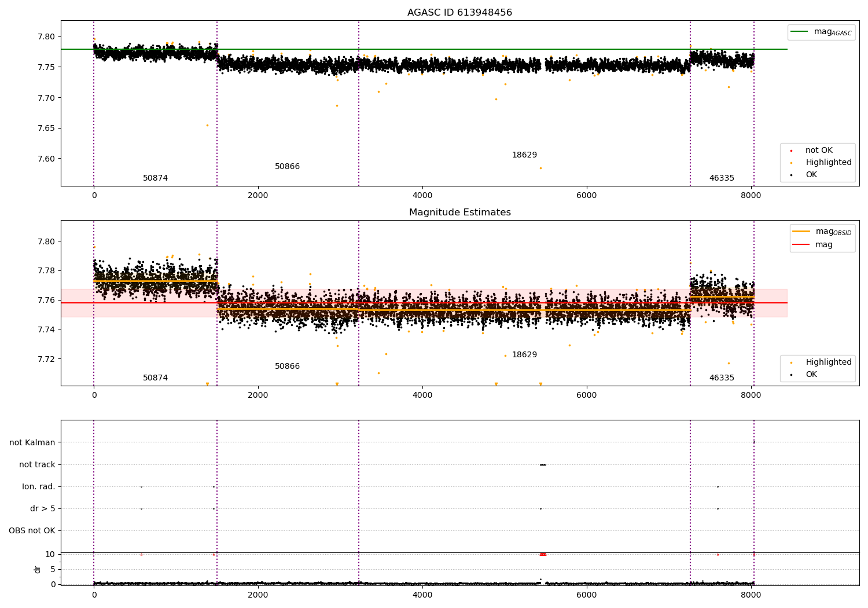The width and height of the screenshot is (868, 608).
Task: Click the red dr markers in obsid 18629
Action: click(x=543, y=554)
